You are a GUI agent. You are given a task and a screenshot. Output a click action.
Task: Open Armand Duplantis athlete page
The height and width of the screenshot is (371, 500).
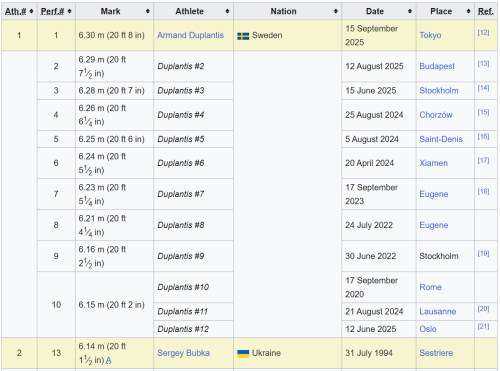[x=190, y=35]
